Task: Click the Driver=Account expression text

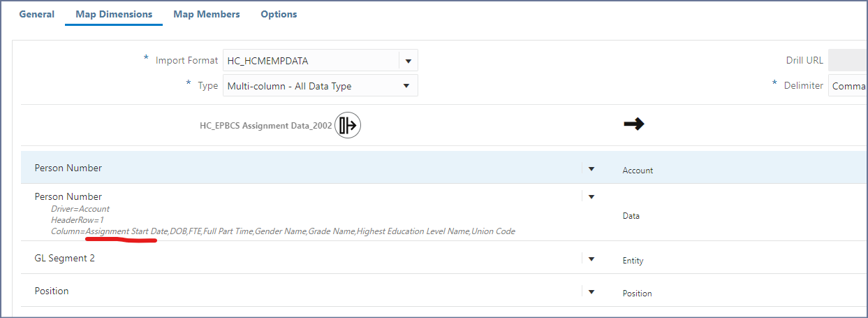Action: pyautogui.click(x=80, y=209)
